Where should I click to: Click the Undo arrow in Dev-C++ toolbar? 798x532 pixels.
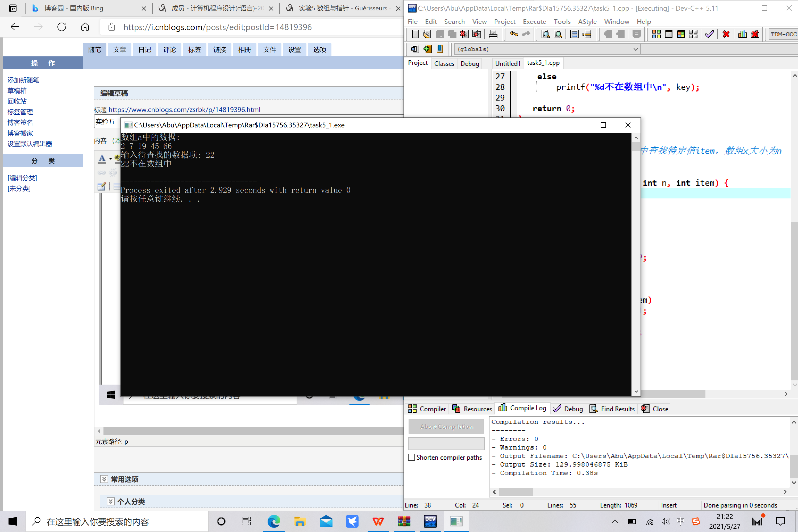(514, 34)
